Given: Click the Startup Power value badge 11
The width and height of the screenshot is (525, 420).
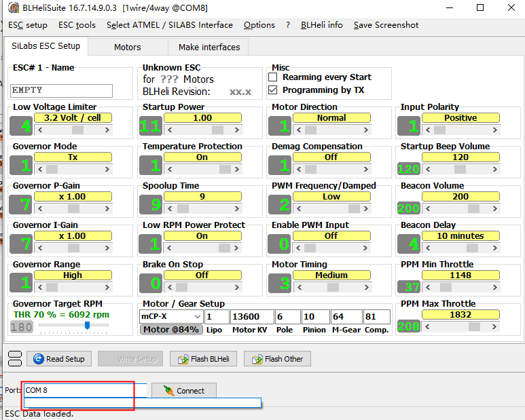Looking at the screenshot, I should 151,126.
